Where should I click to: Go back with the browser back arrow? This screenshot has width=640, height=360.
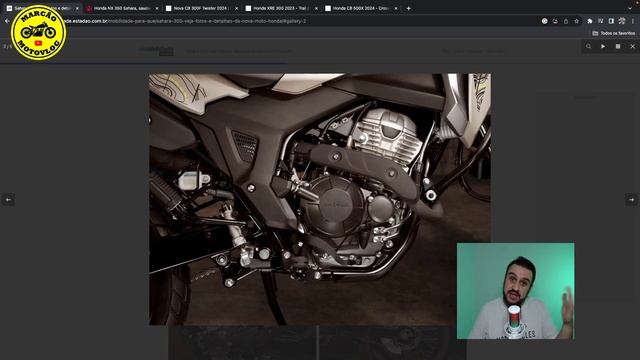click(x=7, y=21)
